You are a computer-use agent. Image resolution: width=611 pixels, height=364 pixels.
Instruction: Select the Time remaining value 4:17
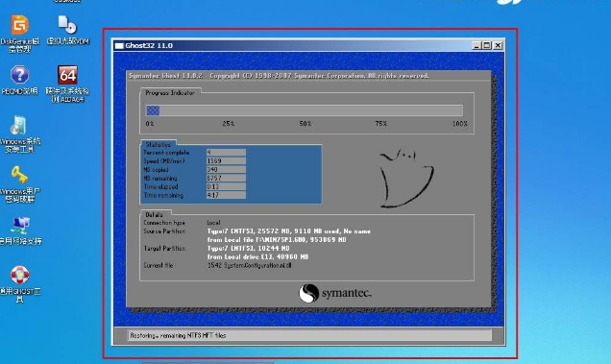(226, 195)
